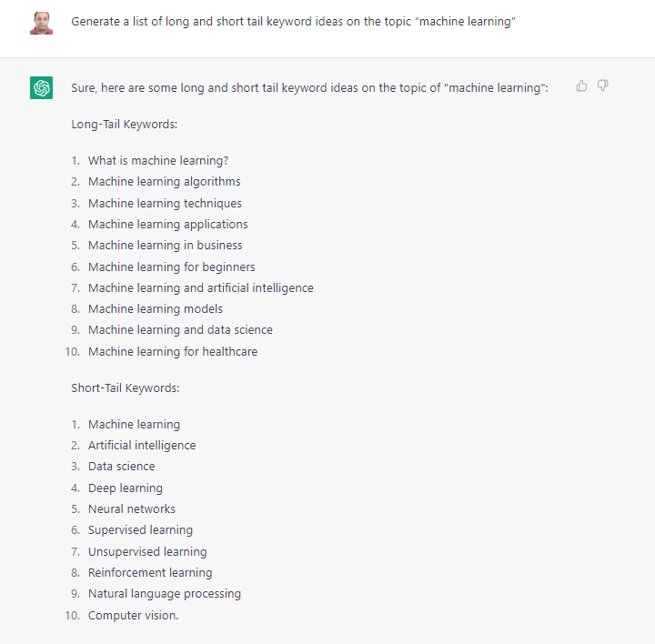The image size is (655, 644).
Task: Click the user prompt about keyword ideas
Action: (293, 22)
